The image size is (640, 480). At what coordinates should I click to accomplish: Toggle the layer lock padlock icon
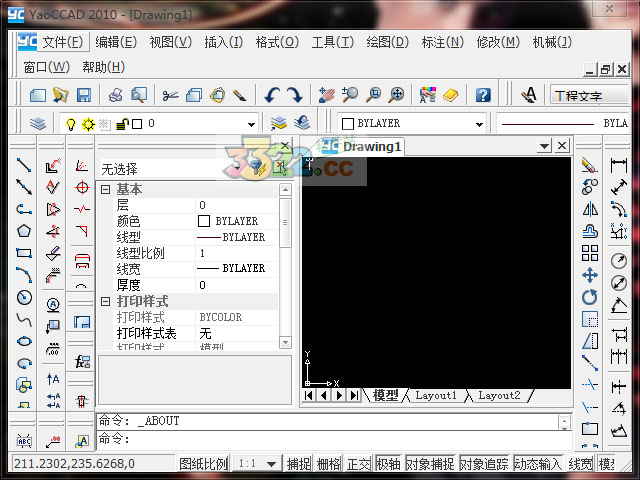coord(122,124)
